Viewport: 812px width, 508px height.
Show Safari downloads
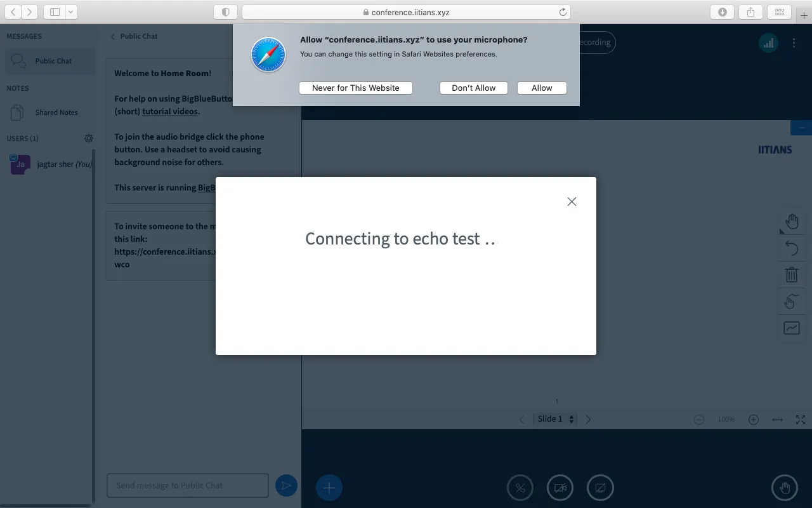[x=723, y=12]
